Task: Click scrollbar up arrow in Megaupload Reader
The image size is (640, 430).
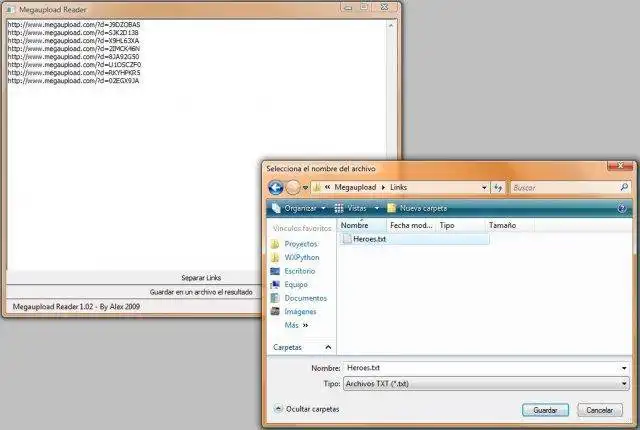Action: click(391, 25)
